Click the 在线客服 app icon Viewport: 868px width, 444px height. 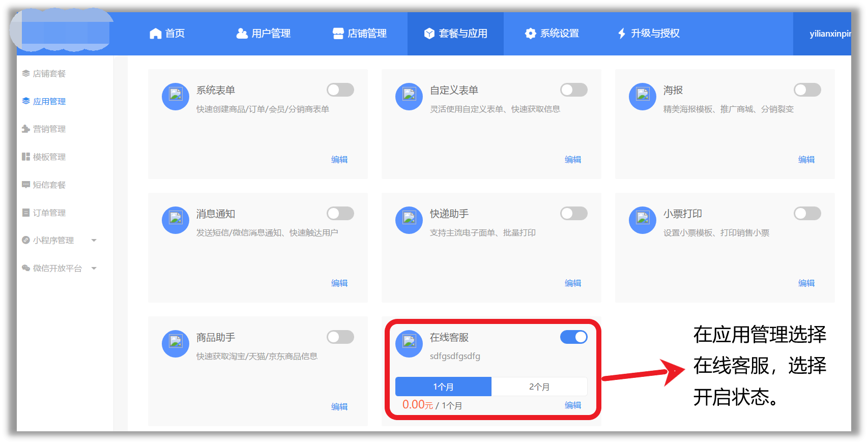click(x=409, y=344)
